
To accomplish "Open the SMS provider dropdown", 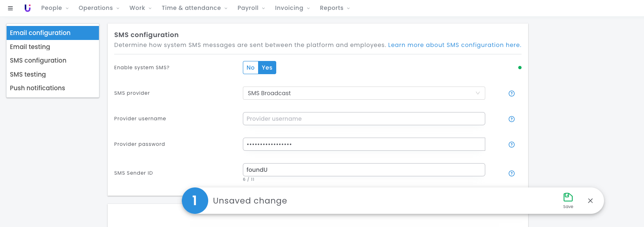I will [364, 93].
